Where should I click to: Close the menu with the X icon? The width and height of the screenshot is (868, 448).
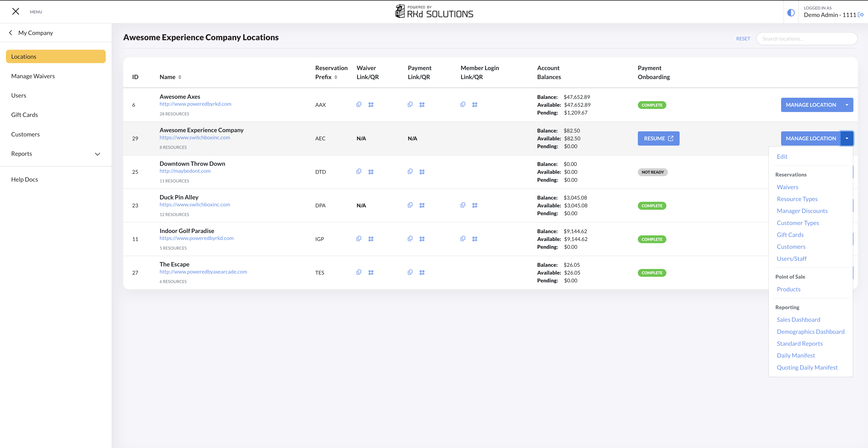click(15, 11)
